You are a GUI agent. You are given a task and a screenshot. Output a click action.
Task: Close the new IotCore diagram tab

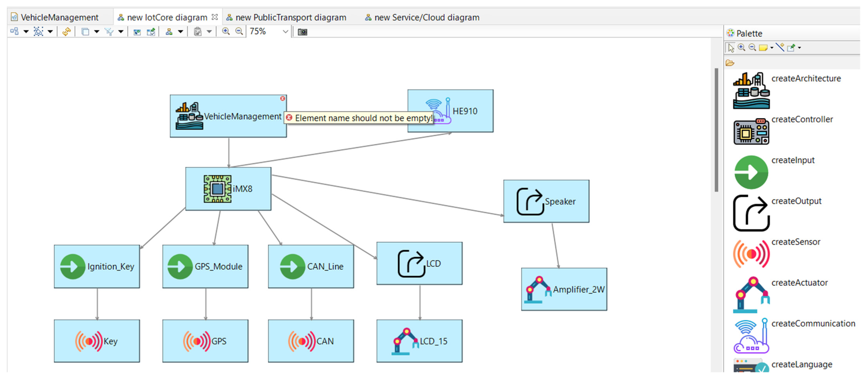point(215,17)
